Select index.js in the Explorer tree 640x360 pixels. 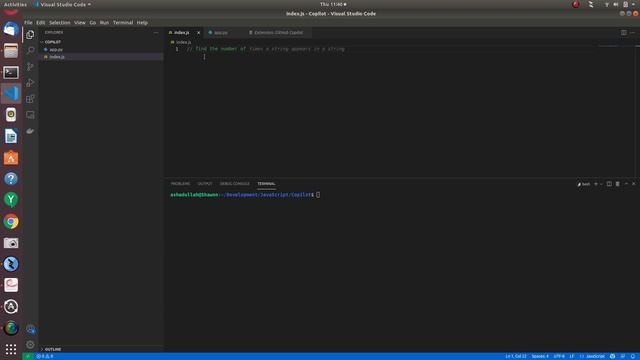pyautogui.click(x=102, y=57)
